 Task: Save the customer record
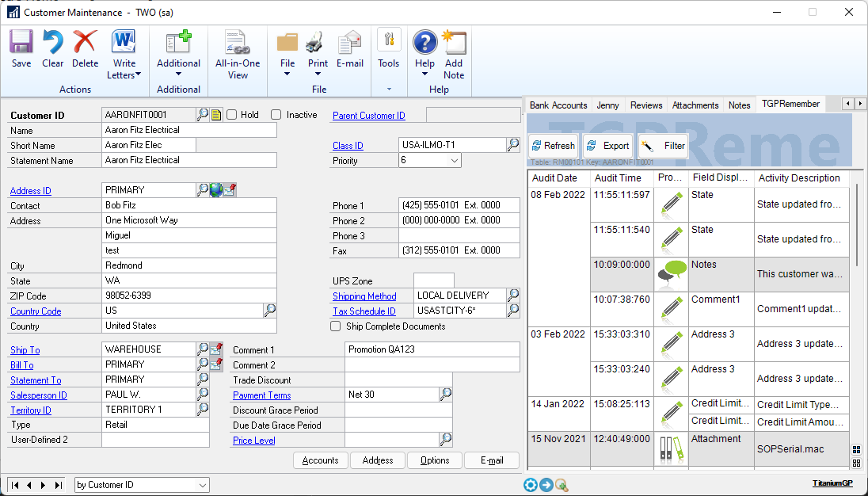click(x=21, y=50)
